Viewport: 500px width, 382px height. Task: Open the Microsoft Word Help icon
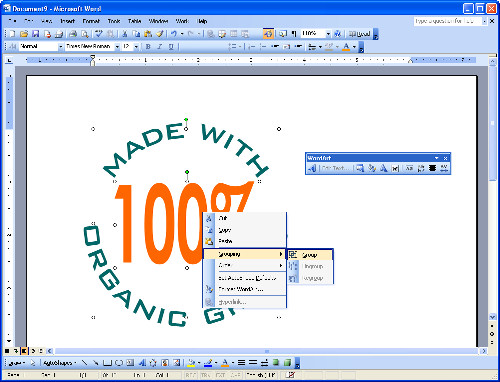click(x=337, y=34)
